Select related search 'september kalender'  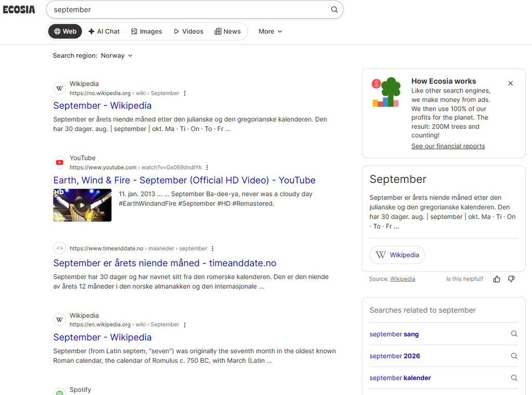point(400,378)
